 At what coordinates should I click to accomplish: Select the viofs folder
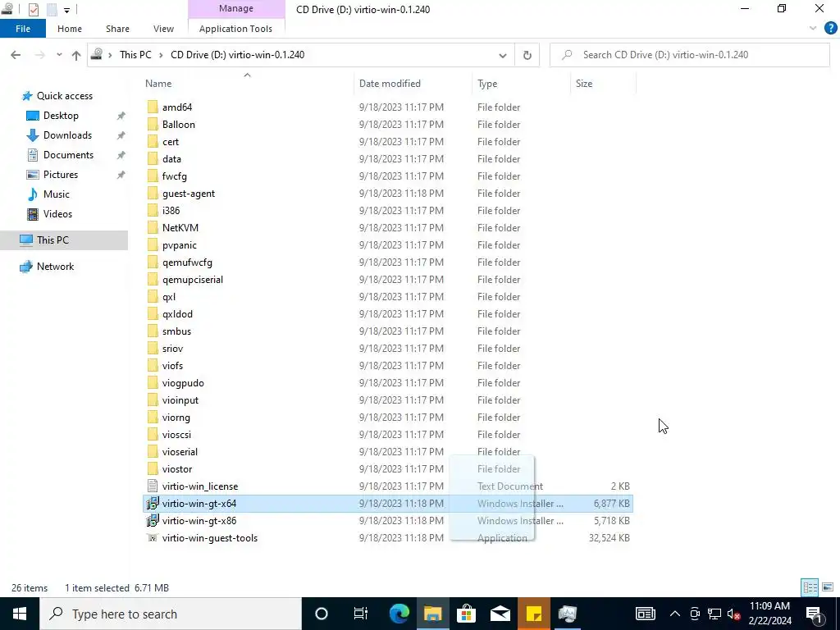[x=172, y=366]
